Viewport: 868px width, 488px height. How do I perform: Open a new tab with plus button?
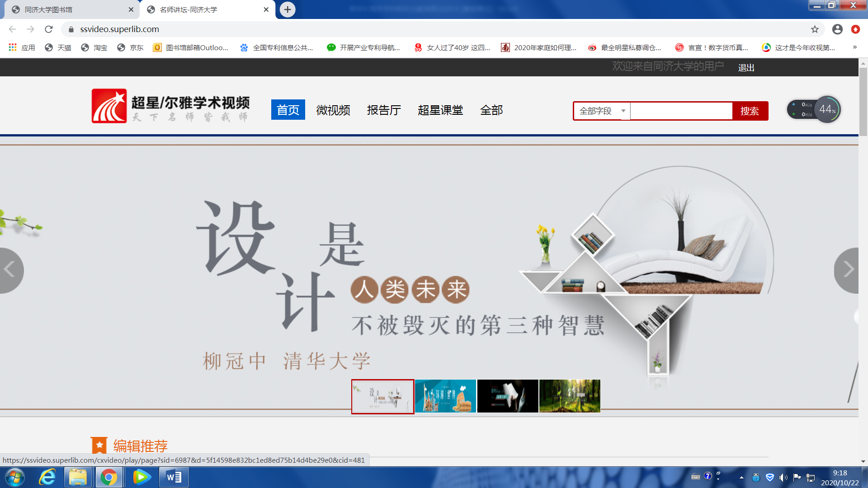pyautogui.click(x=288, y=9)
